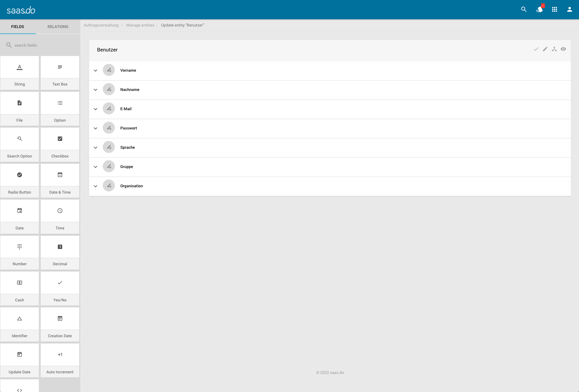
Task: Click the checkmark save icon for Benutzer
Action: 536,49
